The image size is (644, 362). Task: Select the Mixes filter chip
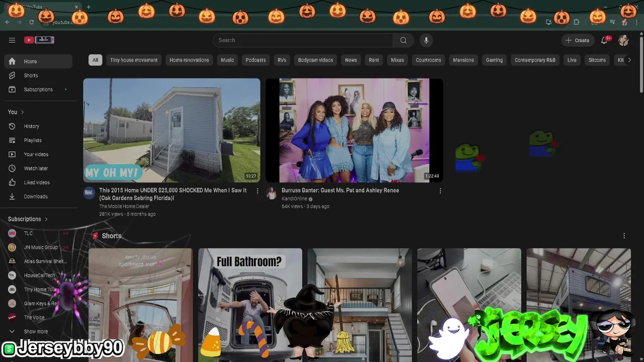pos(397,60)
